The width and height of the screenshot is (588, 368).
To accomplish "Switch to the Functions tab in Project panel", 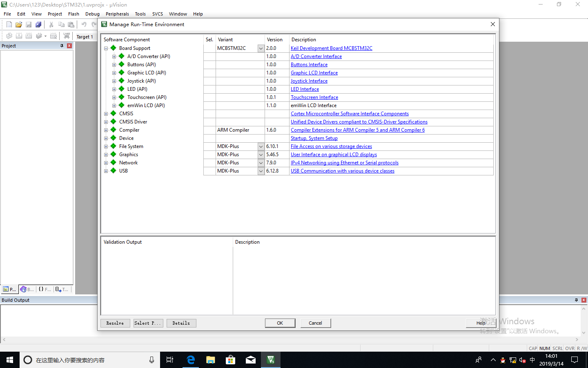I will 45,289.
